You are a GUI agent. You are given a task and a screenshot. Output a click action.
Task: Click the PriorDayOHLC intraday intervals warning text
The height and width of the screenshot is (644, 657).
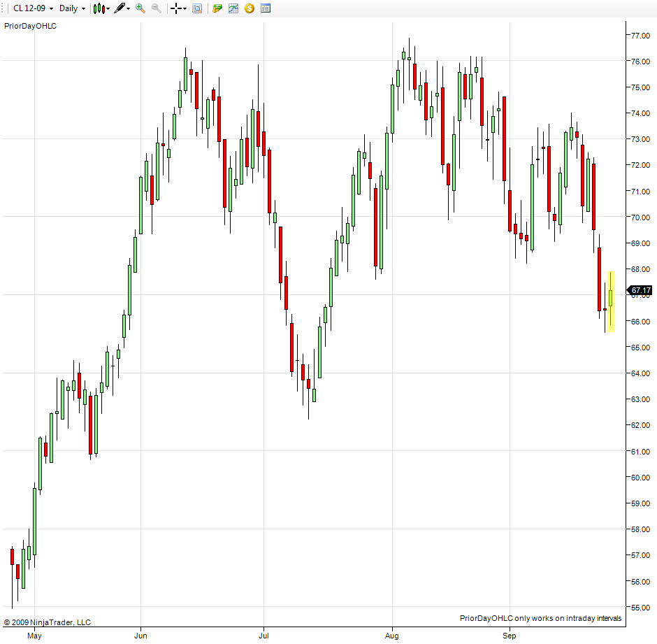tap(540, 618)
